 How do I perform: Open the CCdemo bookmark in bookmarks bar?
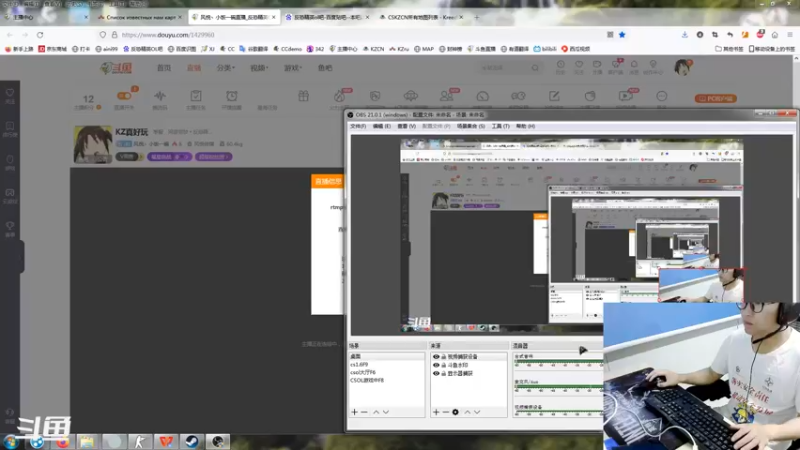(x=287, y=49)
